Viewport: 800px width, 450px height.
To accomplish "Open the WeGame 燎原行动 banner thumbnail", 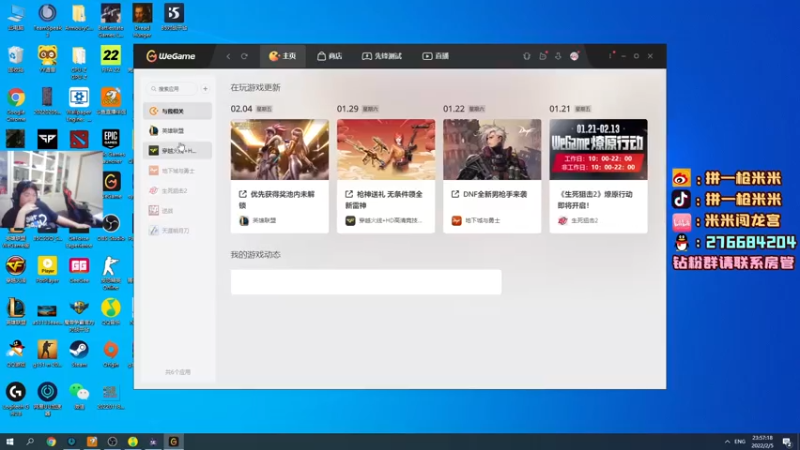I will [x=598, y=149].
